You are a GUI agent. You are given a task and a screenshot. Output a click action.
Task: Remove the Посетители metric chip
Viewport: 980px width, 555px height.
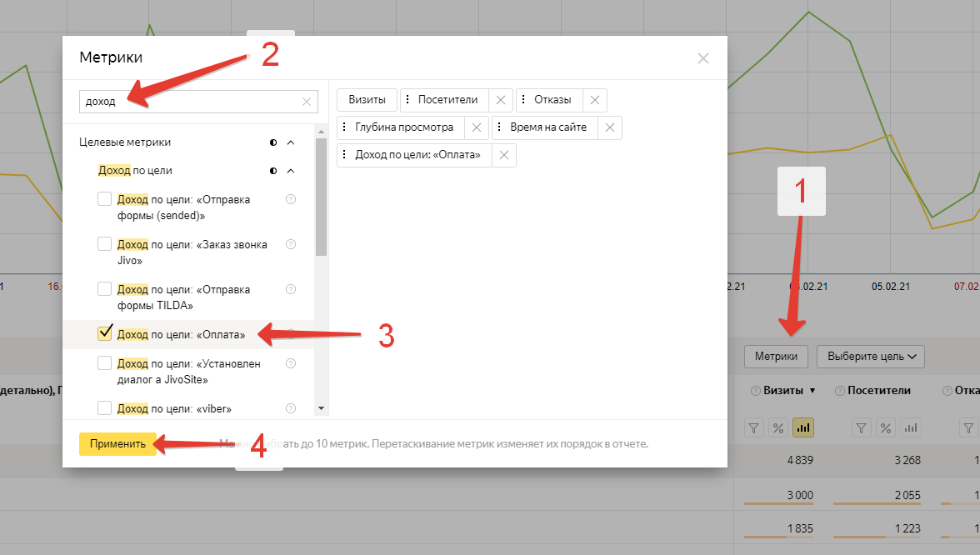pyautogui.click(x=501, y=100)
